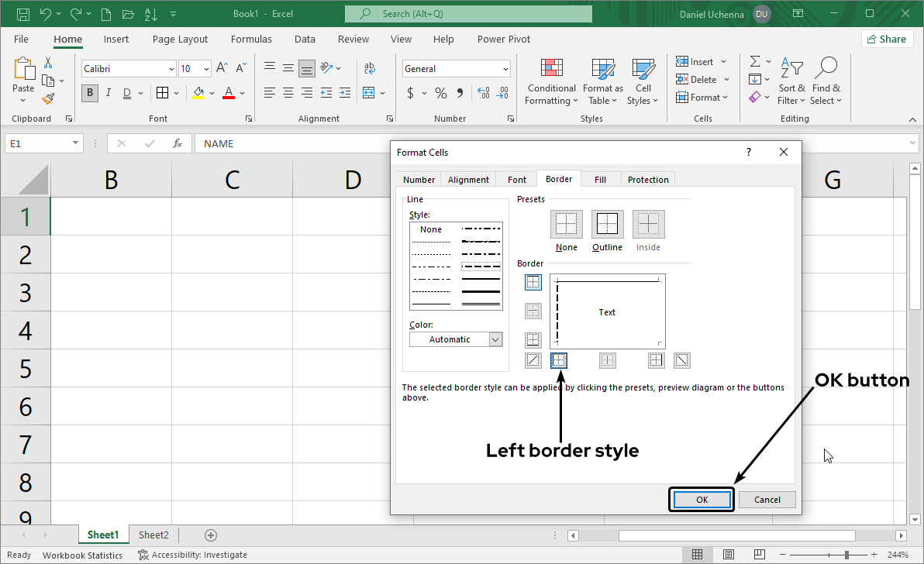924x564 pixels.
Task: Toggle the top border button
Action: tap(533, 283)
